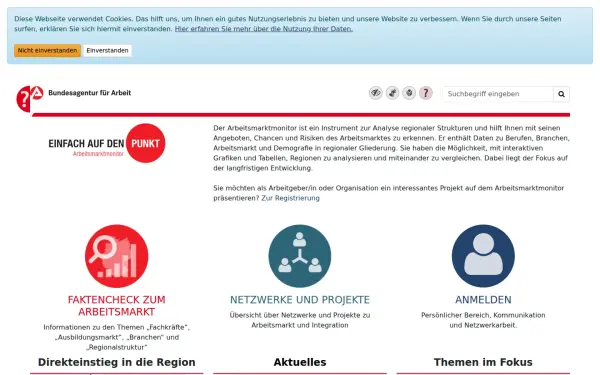Image resolution: width=600 pixels, height=375 pixels.
Task: Click paragraph starting 'Der Arbeitsmarktmonitor ist ein Instrument'
Action: [391, 148]
